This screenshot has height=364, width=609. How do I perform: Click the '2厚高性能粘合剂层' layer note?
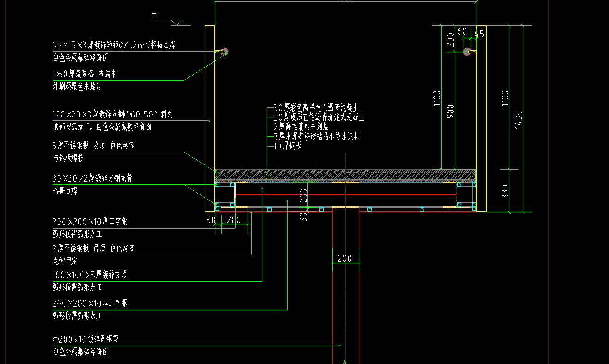point(301,127)
